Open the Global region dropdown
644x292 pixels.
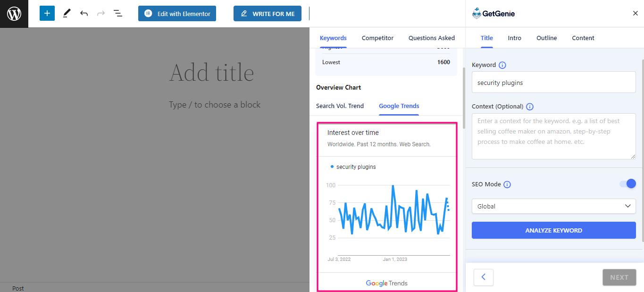[554, 206]
